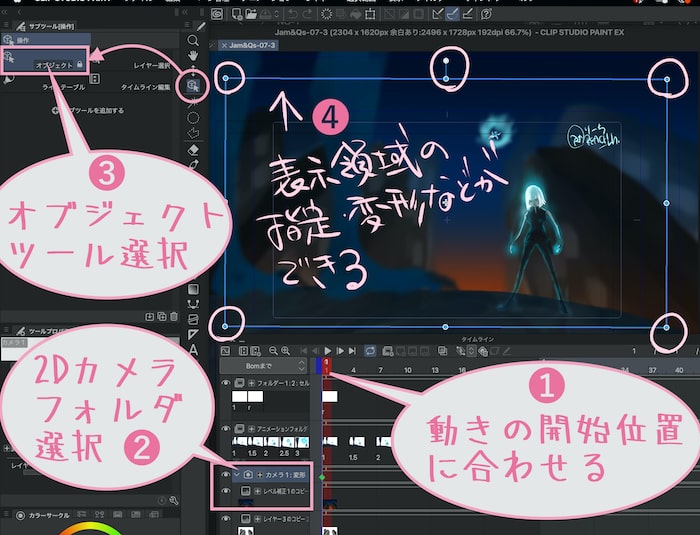Expand フォルダー1 track with plus icon
This screenshot has height=535, width=700.
[251, 383]
